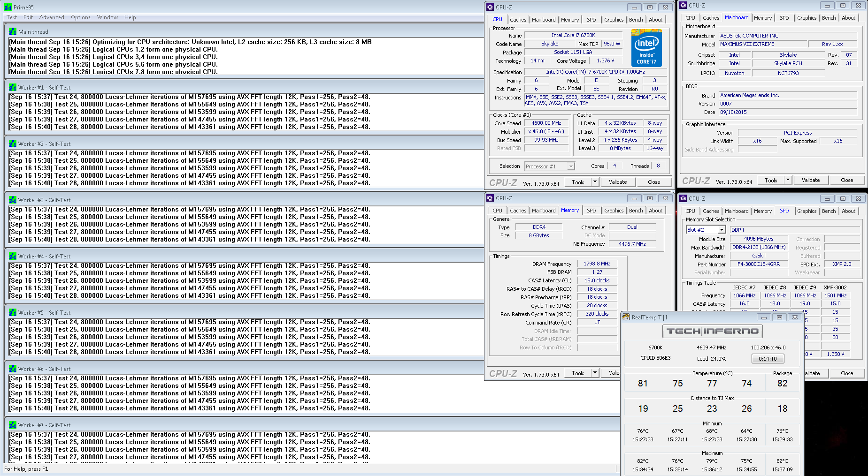Click MAXIMUS VIII EXTREME model field
Image resolution: width=868 pixels, height=476 pixels.
(763, 44)
